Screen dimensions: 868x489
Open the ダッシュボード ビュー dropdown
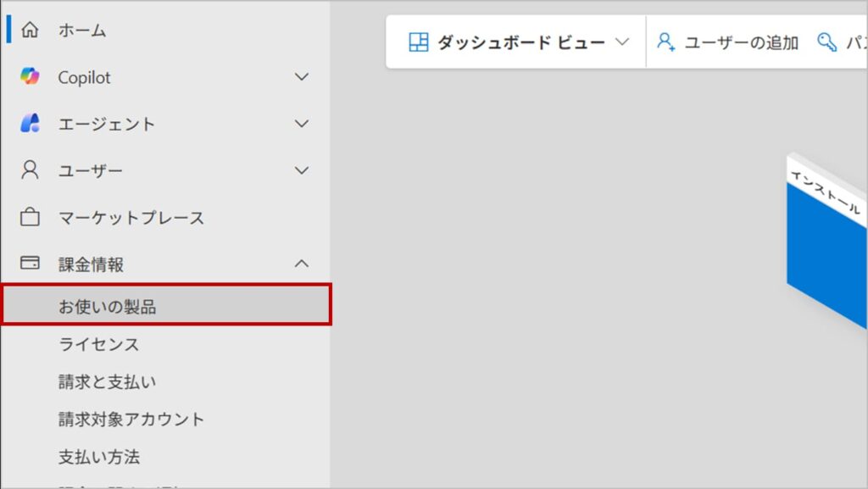coord(622,42)
